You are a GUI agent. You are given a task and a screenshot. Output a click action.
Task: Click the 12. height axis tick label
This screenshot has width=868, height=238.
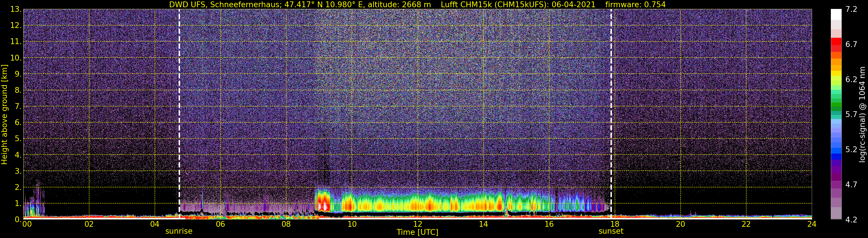(16, 25)
